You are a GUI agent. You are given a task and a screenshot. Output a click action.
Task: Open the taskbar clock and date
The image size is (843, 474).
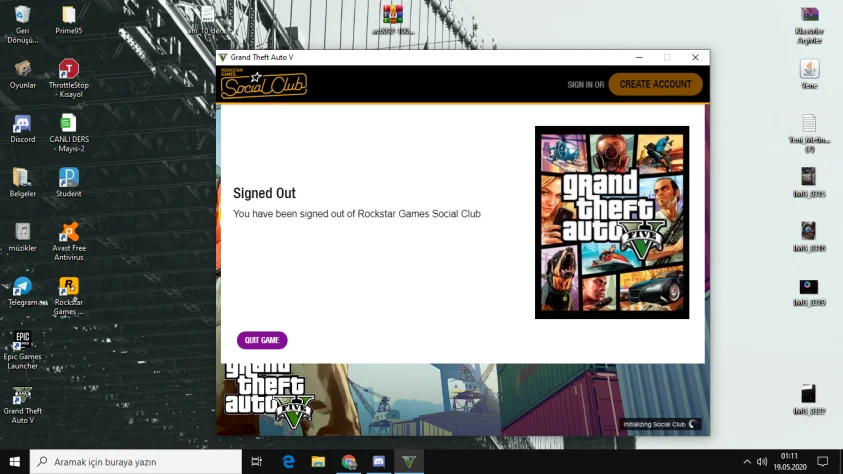(x=790, y=462)
